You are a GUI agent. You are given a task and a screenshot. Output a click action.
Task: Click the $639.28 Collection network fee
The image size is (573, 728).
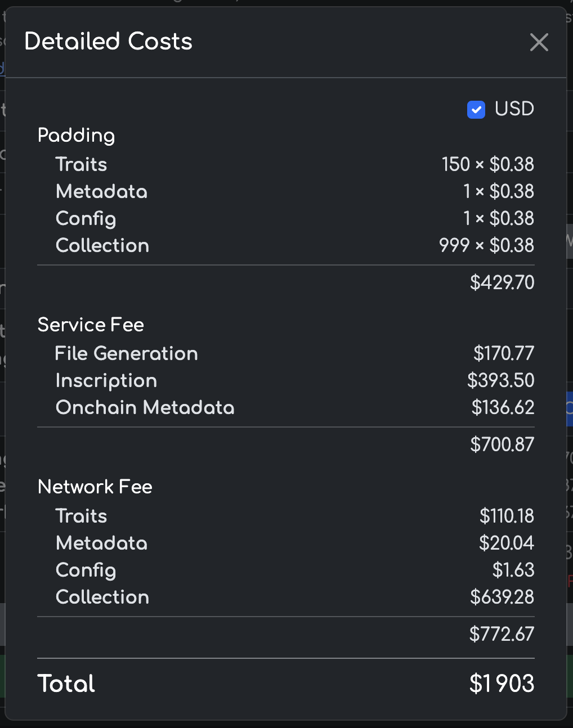coord(502,597)
